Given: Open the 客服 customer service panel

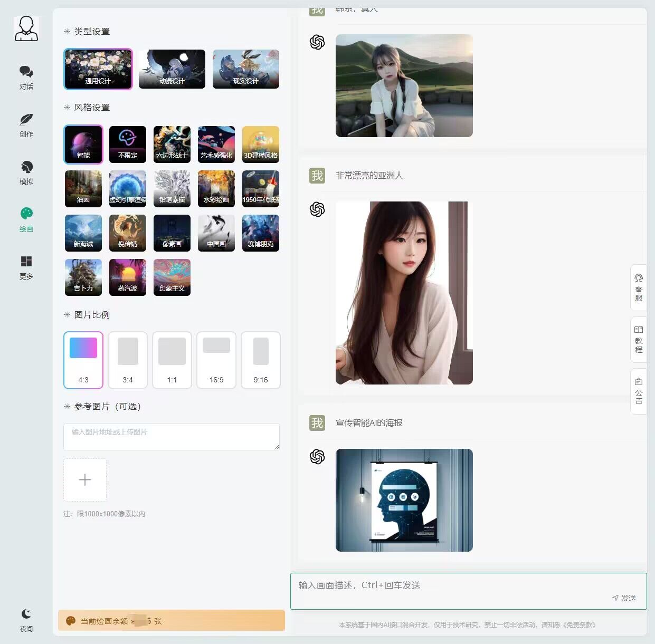Looking at the screenshot, I should pos(638,288).
